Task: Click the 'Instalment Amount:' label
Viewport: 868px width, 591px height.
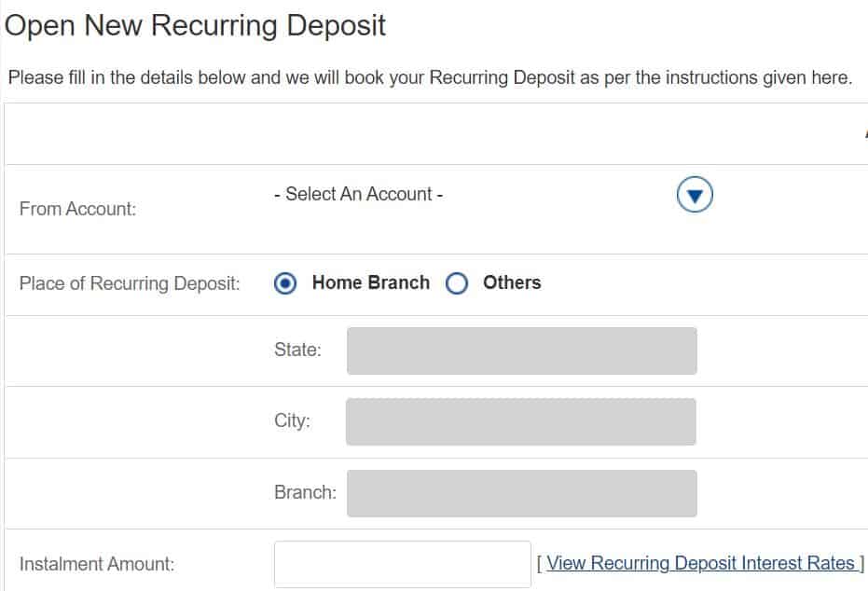Action: [97, 564]
